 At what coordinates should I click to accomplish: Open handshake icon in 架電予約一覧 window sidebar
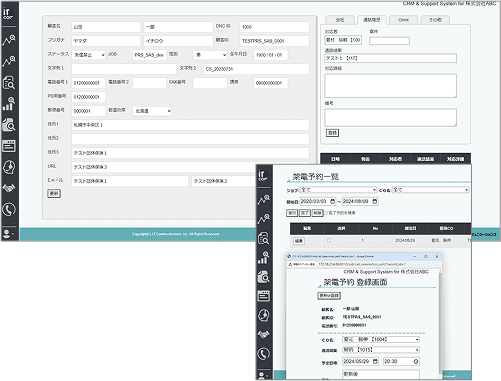[x=264, y=334]
